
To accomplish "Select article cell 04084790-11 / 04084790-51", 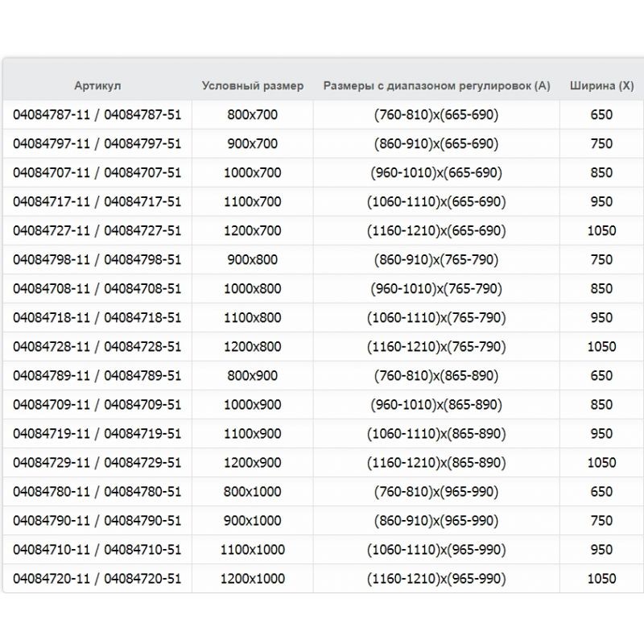I will (x=97, y=521).
